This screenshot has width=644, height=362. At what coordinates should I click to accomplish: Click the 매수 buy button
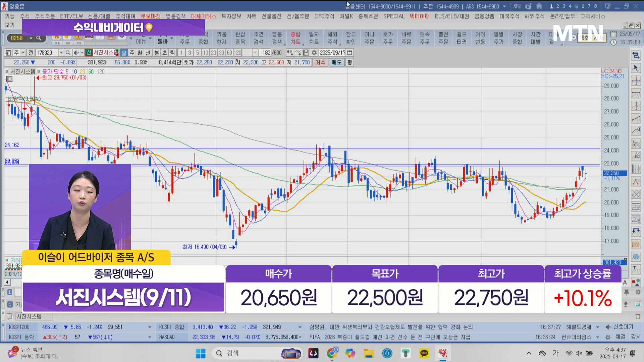pos(320,62)
